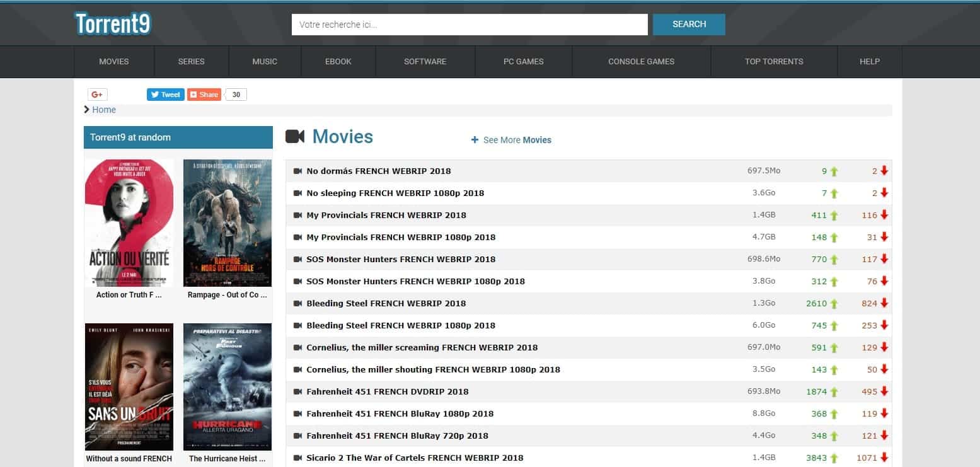Open the Rampage - Out of Control poster
Image resolution: width=980 pixels, height=467 pixels.
(228, 223)
